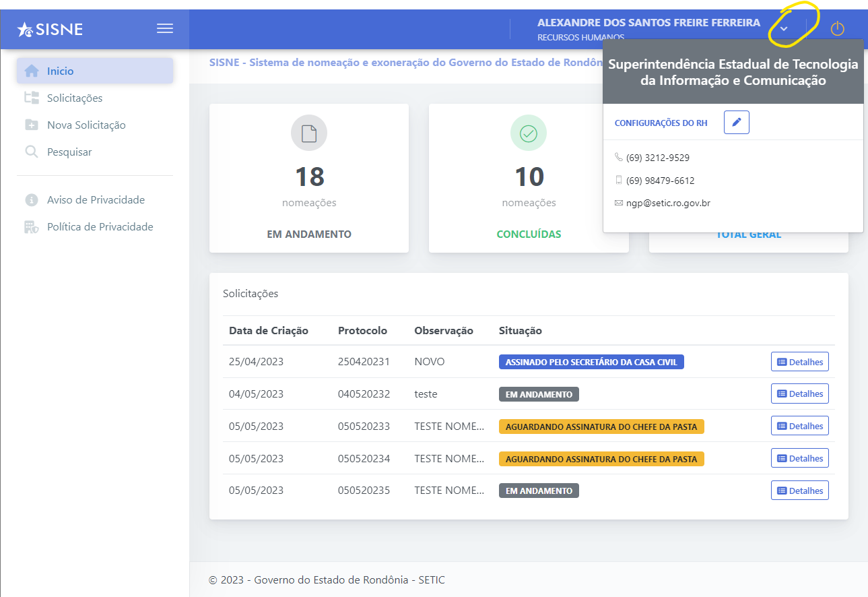The width and height of the screenshot is (868, 597).
Task: Click the Aviso de Privacidade info icon
Action: tap(32, 199)
